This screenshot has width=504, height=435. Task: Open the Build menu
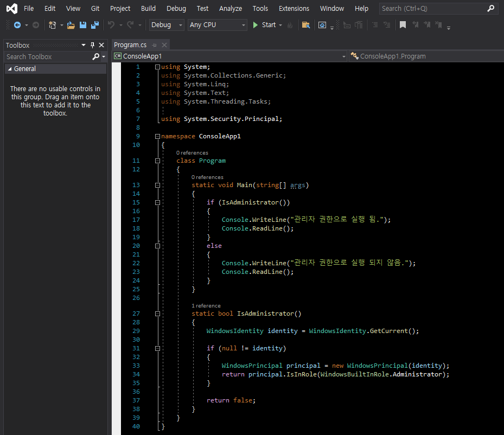pos(148,8)
